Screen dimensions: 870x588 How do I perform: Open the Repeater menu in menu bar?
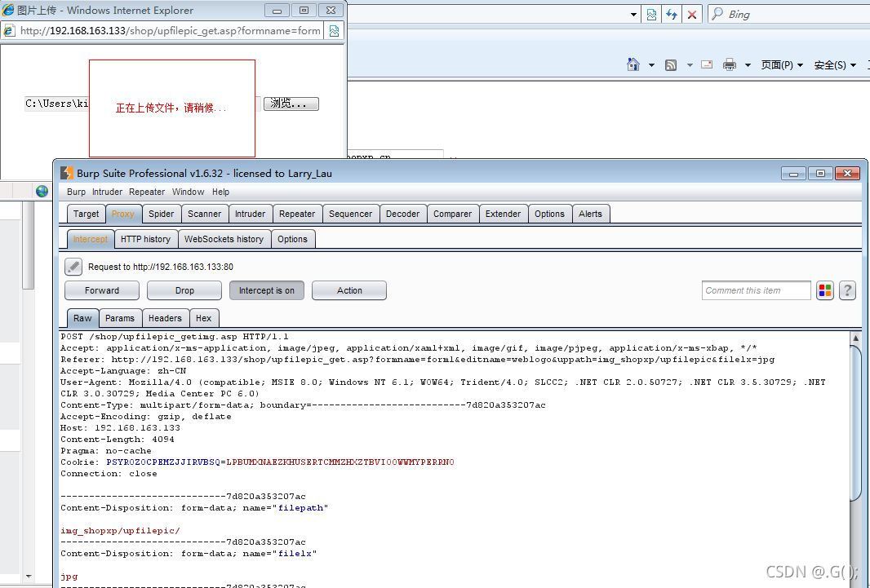(x=147, y=192)
